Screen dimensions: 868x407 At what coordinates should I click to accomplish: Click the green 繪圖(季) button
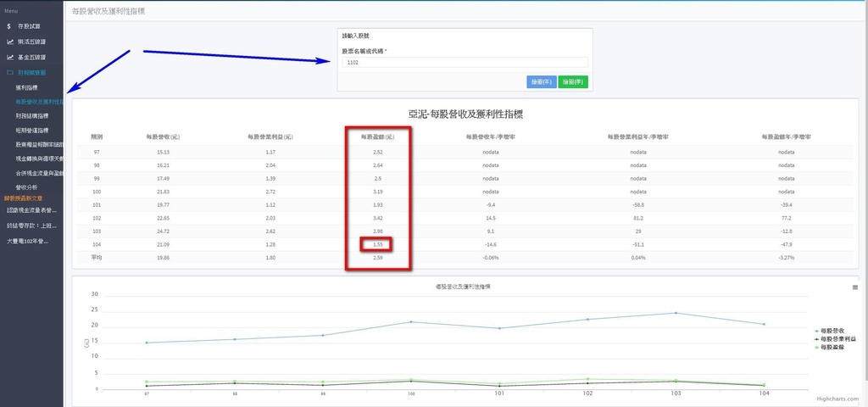573,82
